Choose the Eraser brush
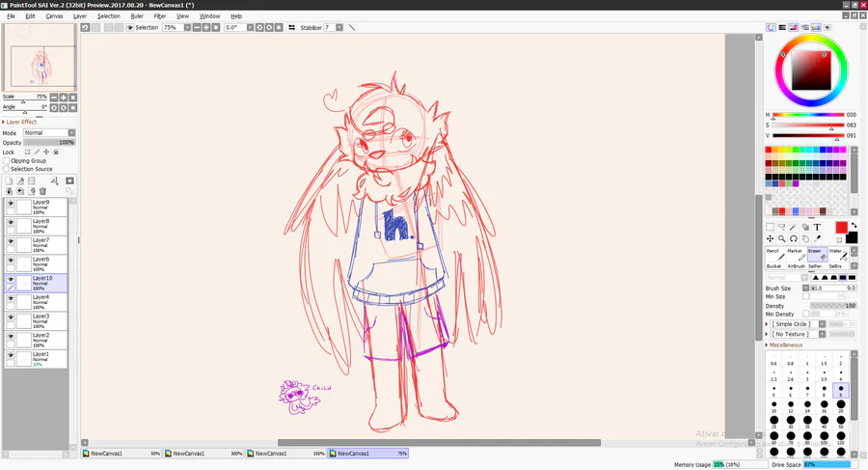868x470 pixels. click(x=817, y=255)
